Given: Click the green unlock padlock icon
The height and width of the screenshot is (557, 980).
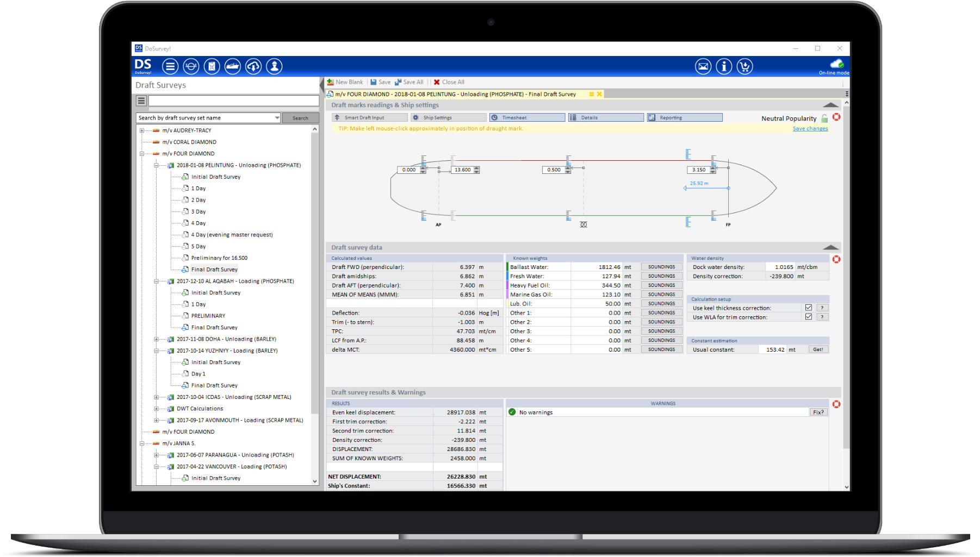Looking at the screenshot, I should 824,118.
